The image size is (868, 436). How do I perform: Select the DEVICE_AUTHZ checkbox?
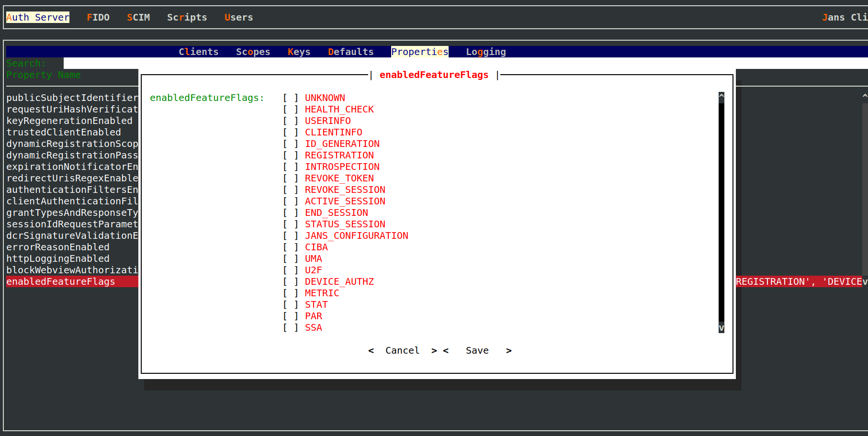[x=291, y=282]
